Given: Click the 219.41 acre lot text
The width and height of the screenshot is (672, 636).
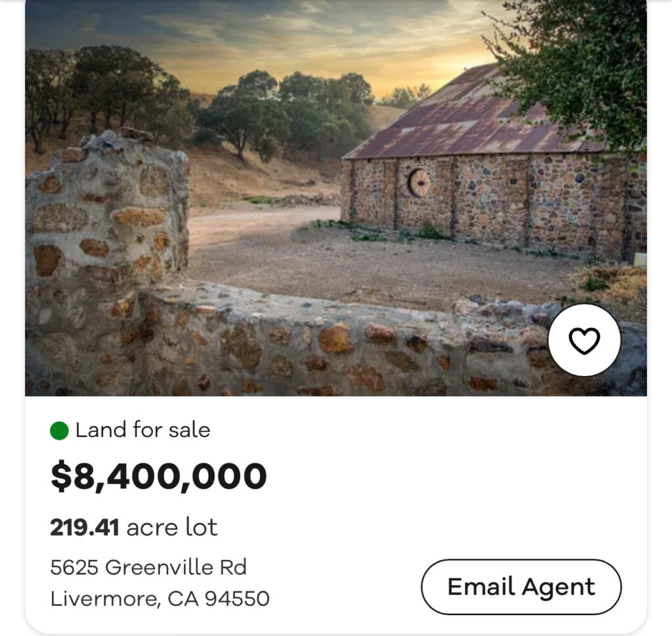Looking at the screenshot, I should click(x=134, y=527).
